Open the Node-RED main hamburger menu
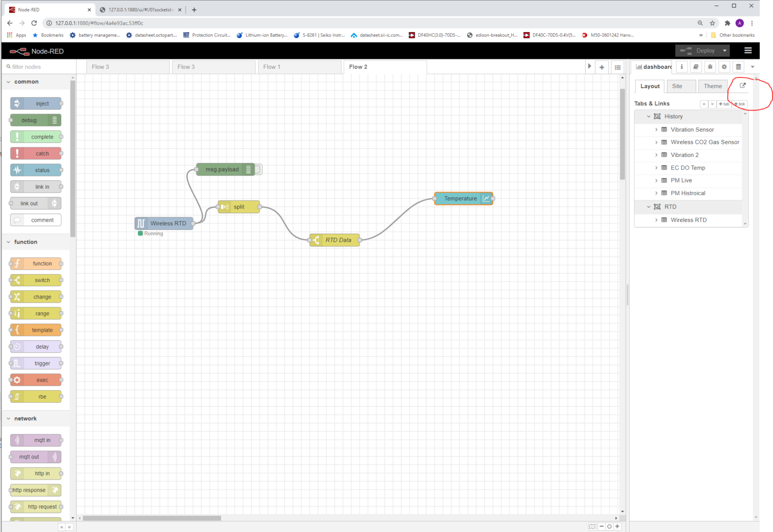The width and height of the screenshot is (773, 532). (748, 50)
